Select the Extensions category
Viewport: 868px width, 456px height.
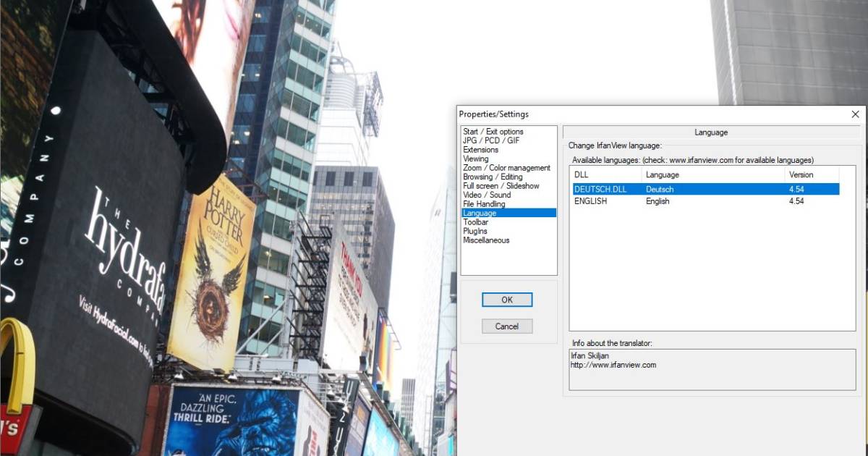481,150
